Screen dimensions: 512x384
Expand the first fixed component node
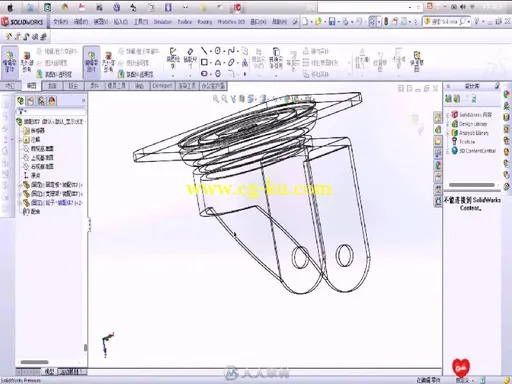[x=20, y=184]
